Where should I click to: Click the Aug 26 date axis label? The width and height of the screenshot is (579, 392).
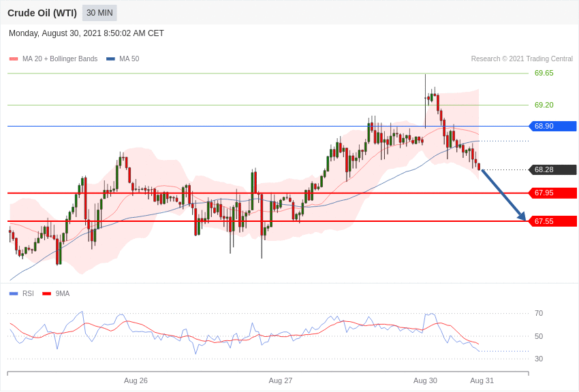coord(136,381)
